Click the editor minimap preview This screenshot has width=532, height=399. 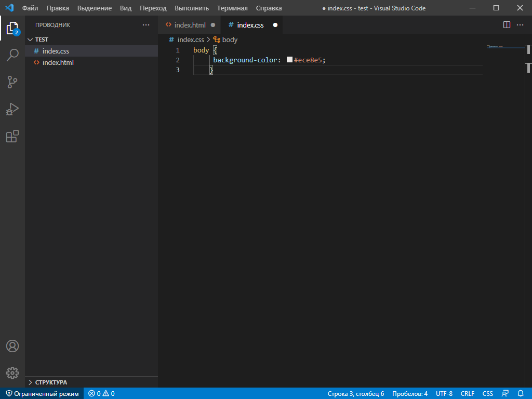point(505,47)
